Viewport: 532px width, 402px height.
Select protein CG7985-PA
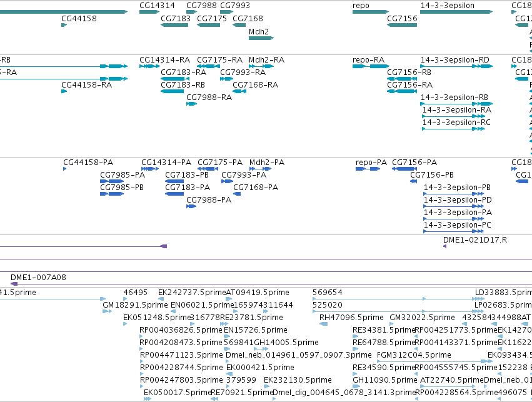tap(112, 181)
